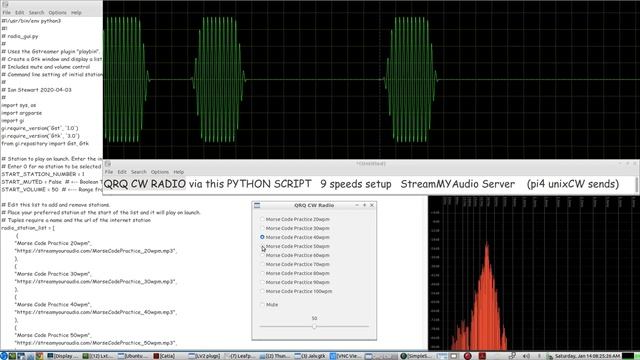Click the MorseCodePractice_20wpm.mp3 URL line
This screenshot has height=360, width=640.
click(x=96, y=251)
